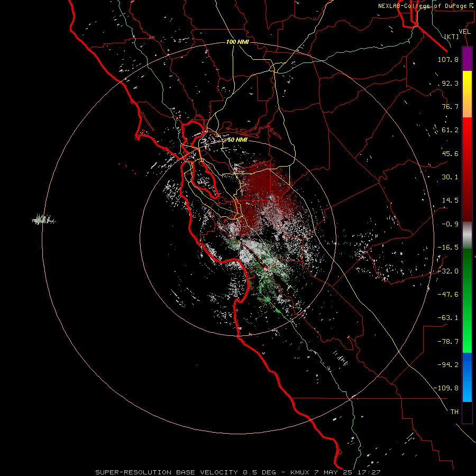
Task: Click the [KT] units label
Action: pyautogui.click(x=452, y=36)
